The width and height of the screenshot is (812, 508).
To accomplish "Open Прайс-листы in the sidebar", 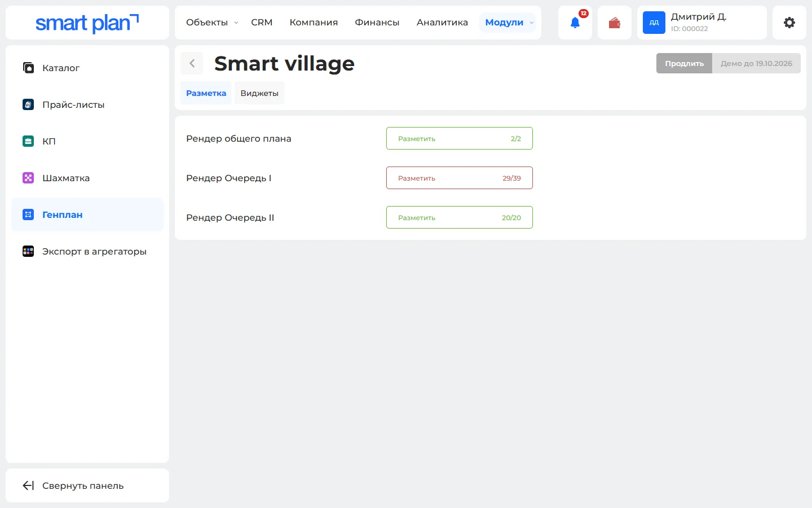I will click(x=87, y=104).
